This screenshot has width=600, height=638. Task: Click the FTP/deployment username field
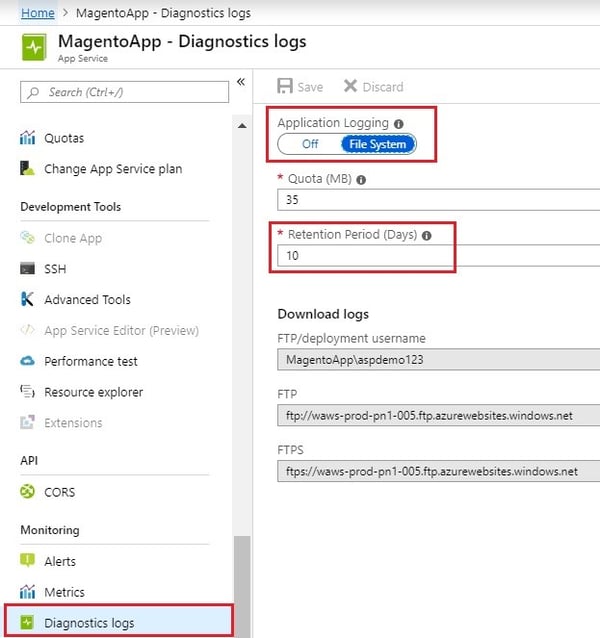[x=439, y=359]
